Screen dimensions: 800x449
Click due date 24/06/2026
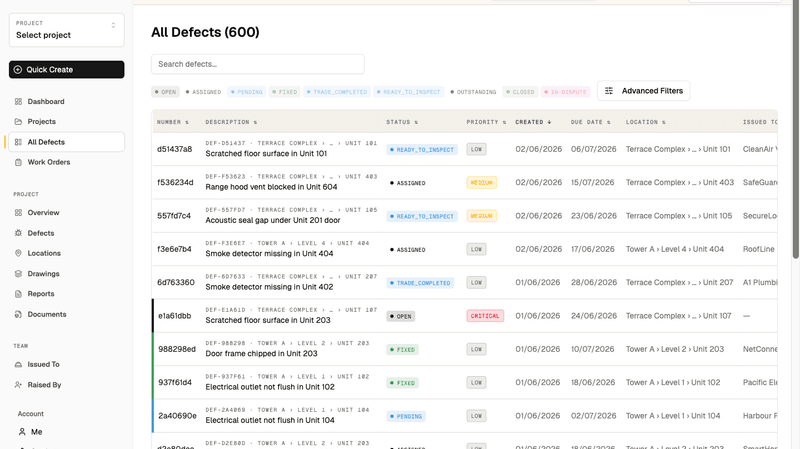(593, 316)
